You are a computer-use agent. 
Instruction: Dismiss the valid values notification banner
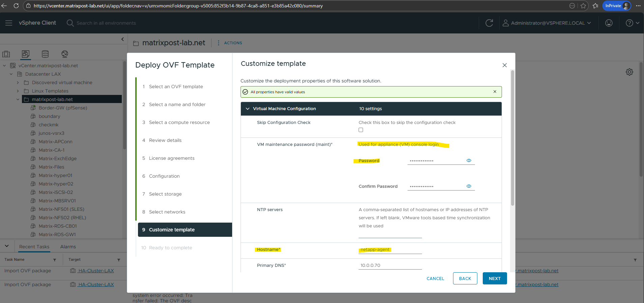pyautogui.click(x=495, y=92)
